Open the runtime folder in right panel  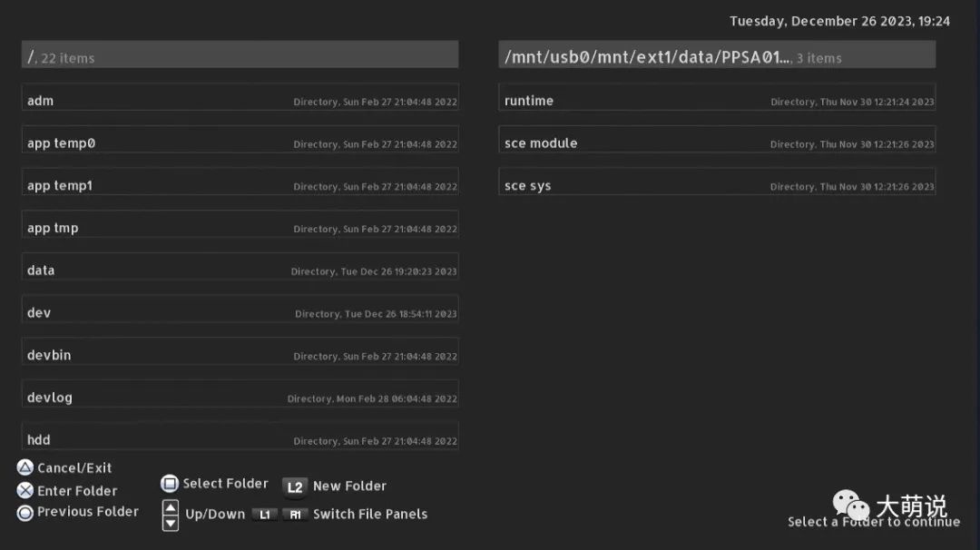point(717,100)
